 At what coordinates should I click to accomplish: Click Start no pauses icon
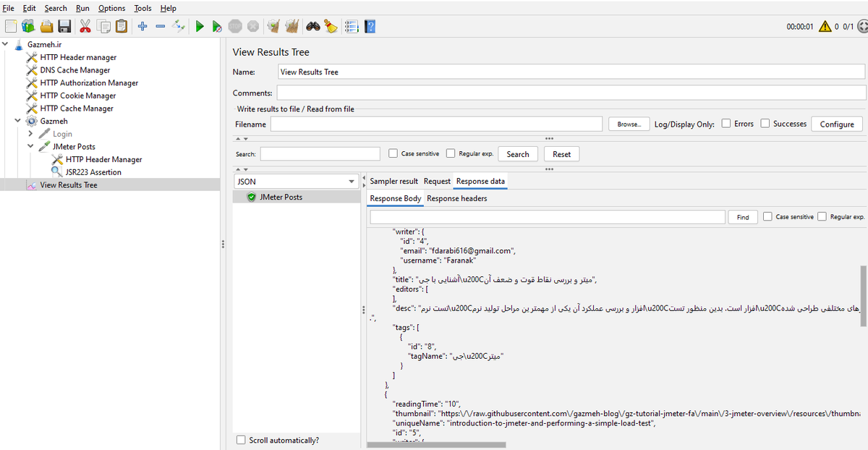[217, 27]
